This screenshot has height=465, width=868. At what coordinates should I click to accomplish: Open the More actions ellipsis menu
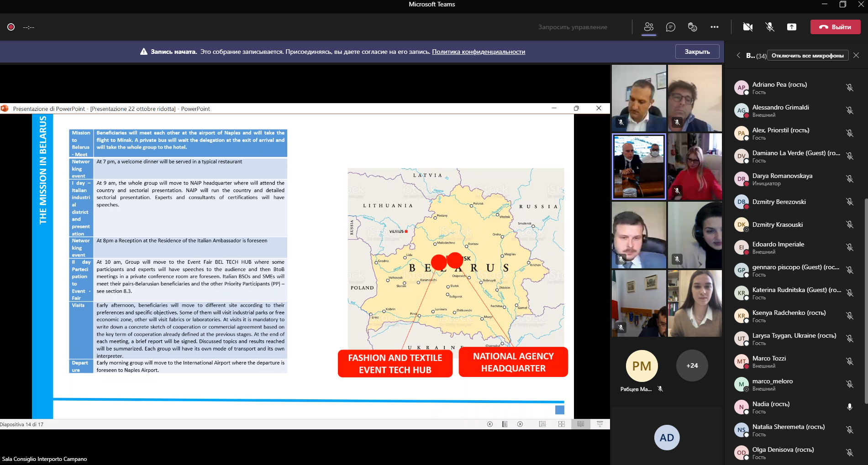pos(715,27)
